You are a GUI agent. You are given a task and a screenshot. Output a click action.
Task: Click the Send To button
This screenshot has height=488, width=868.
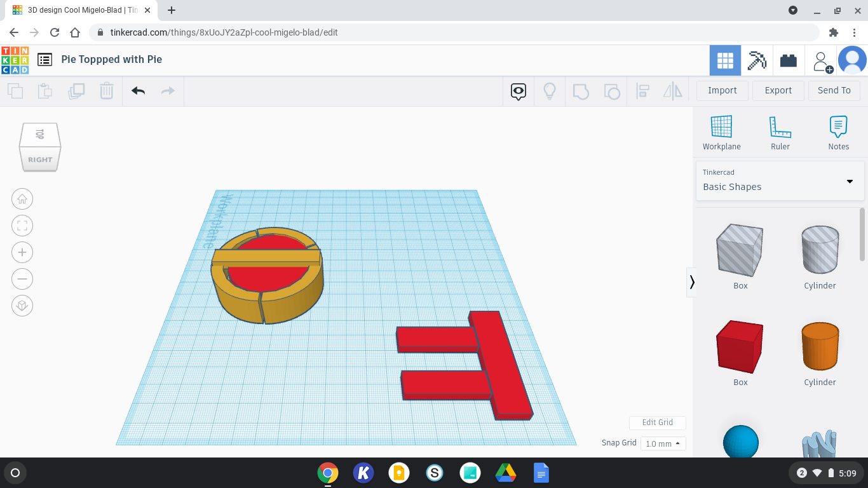point(834,90)
